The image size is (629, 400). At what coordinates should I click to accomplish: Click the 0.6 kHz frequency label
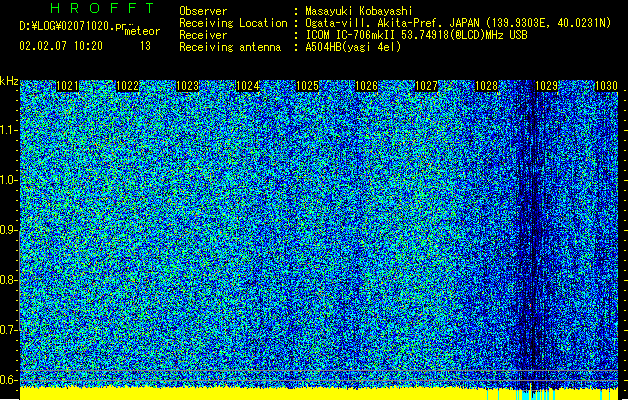9,380
